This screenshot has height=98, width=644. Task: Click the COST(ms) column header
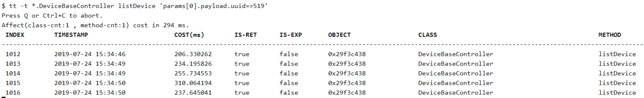point(189,35)
